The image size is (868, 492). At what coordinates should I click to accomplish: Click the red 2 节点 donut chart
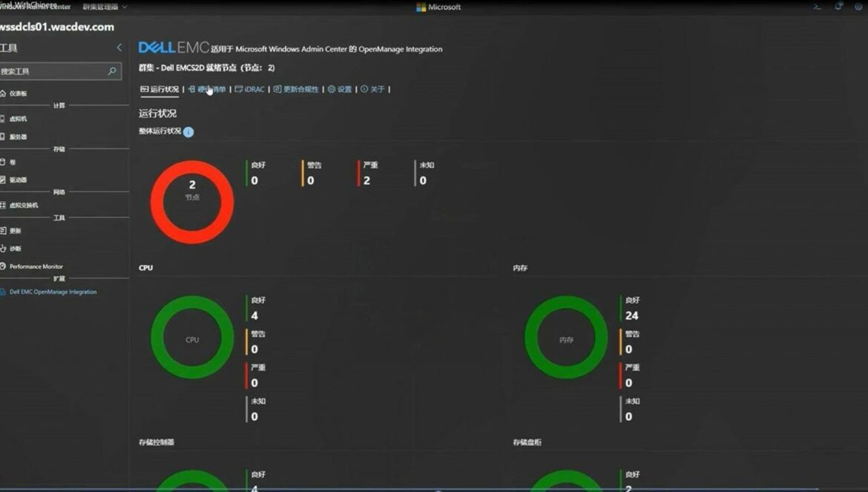point(192,202)
